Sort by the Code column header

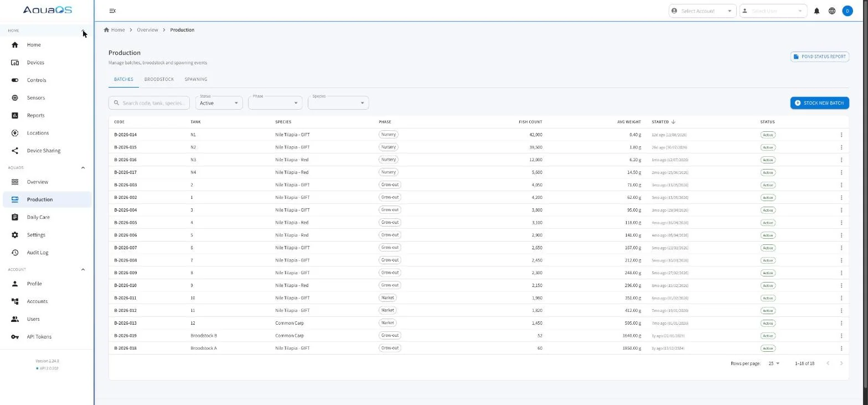[119, 122]
